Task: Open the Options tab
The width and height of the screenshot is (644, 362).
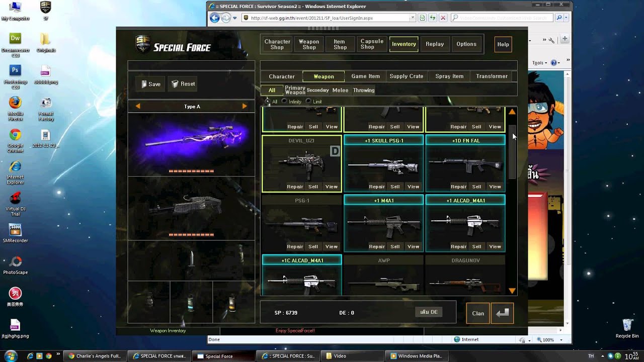Action: click(466, 44)
